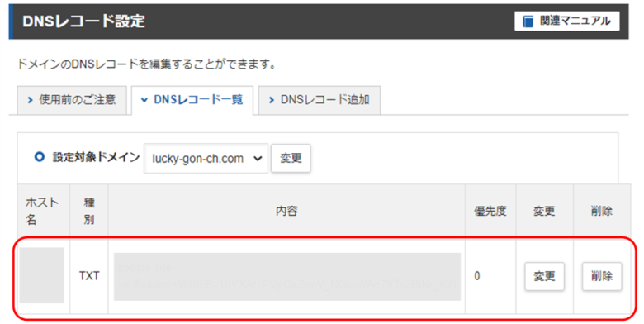Click the circle icon beside 設定対象ドメイン
644x324 pixels.
coord(40,157)
